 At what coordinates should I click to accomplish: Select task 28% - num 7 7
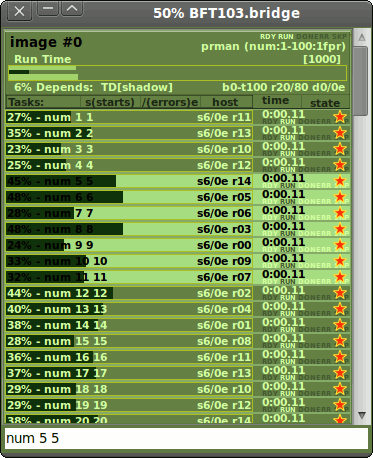(129, 213)
